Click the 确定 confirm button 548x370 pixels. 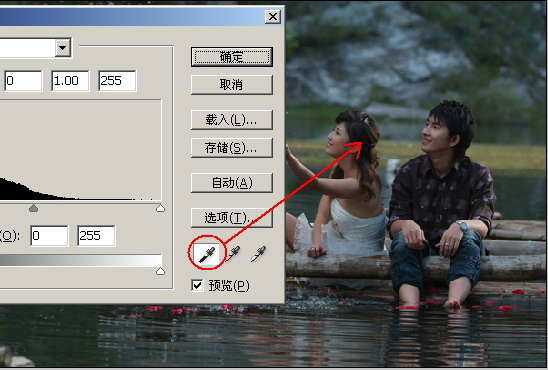232,57
